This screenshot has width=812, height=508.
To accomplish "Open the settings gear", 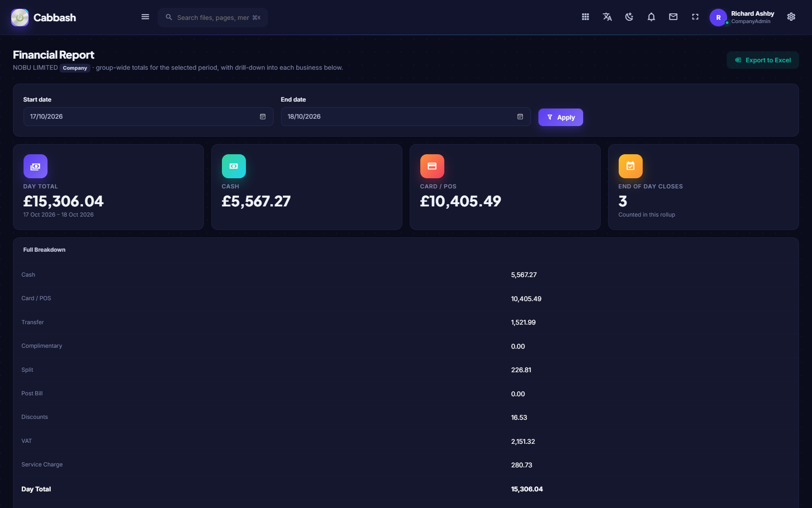I will click(x=791, y=17).
